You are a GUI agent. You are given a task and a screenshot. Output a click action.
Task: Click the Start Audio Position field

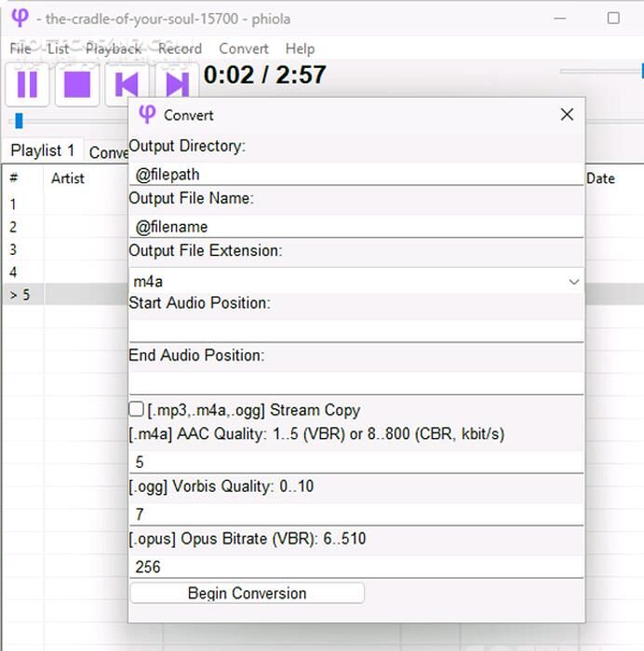[x=356, y=330]
